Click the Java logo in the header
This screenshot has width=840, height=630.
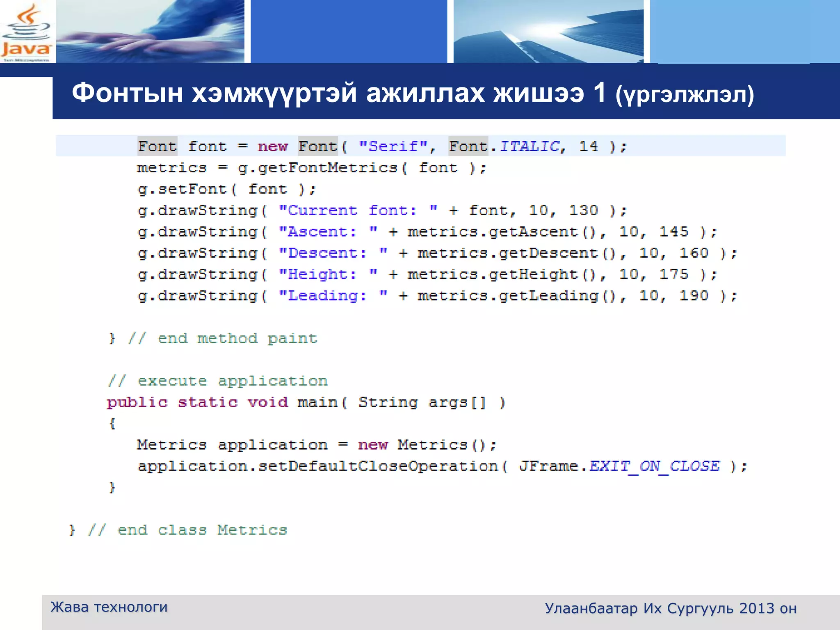coord(27,33)
